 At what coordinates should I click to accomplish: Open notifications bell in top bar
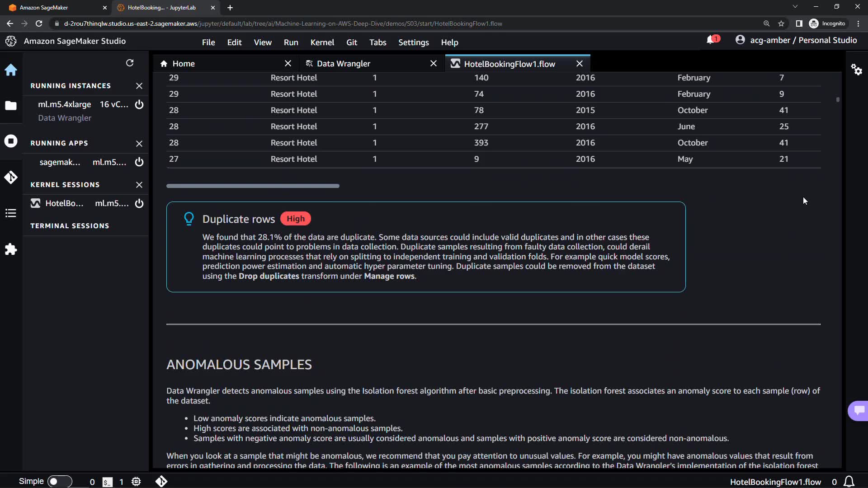711,40
